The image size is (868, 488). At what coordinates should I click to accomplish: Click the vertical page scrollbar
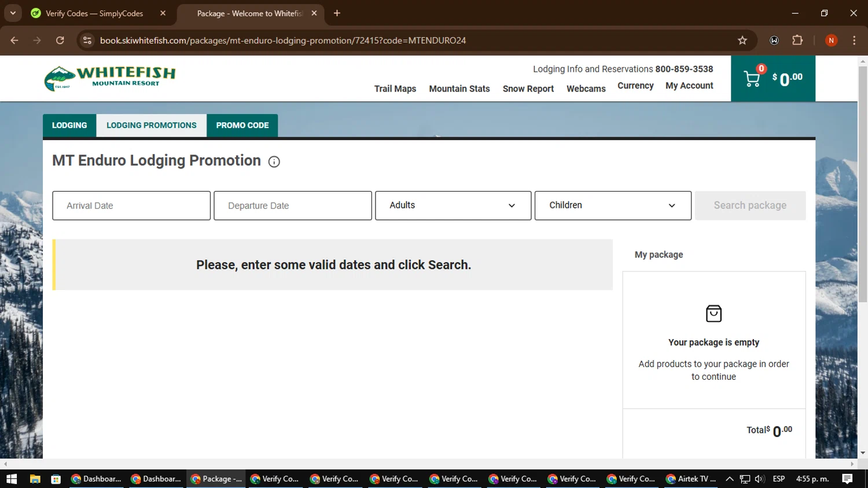tap(863, 185)
